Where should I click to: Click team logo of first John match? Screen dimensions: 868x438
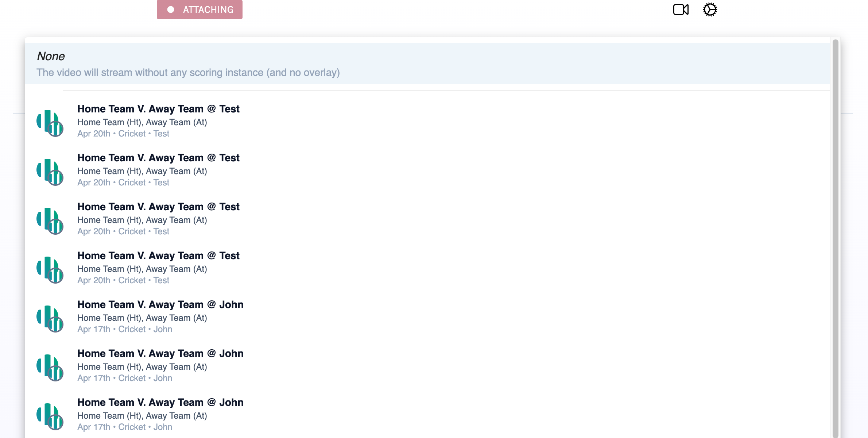50,319
